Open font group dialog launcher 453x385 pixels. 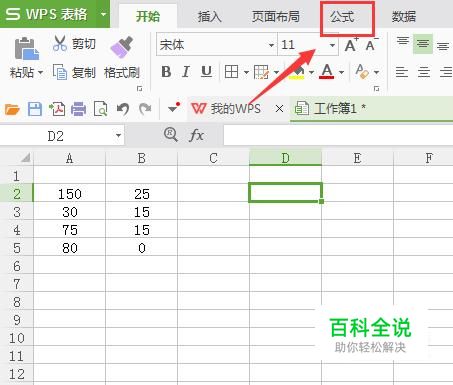point(377,89)
